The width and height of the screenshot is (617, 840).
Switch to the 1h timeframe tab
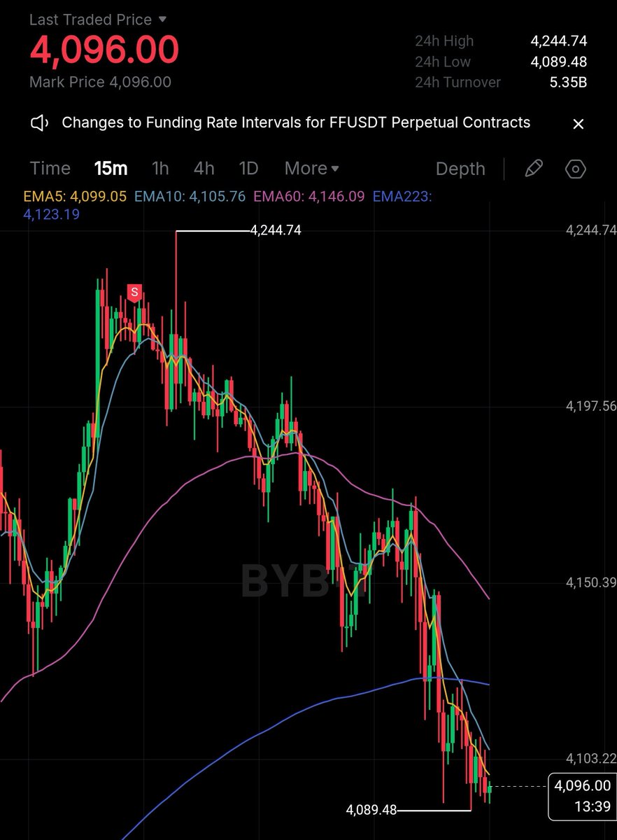tap(159, 169)
